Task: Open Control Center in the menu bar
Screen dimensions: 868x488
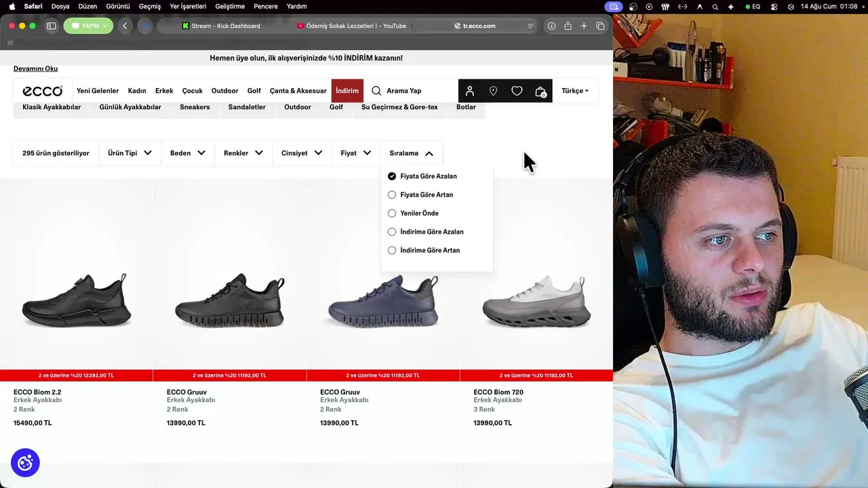Action: 774,6
